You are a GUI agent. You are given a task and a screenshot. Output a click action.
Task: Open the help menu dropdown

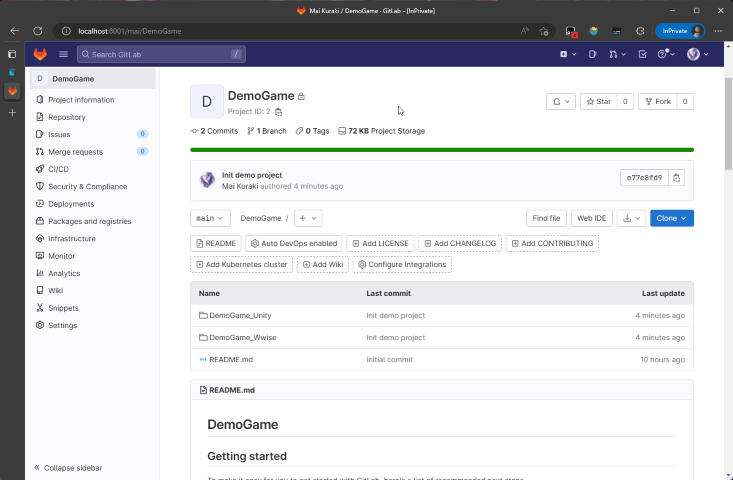[x=666, y=54]
